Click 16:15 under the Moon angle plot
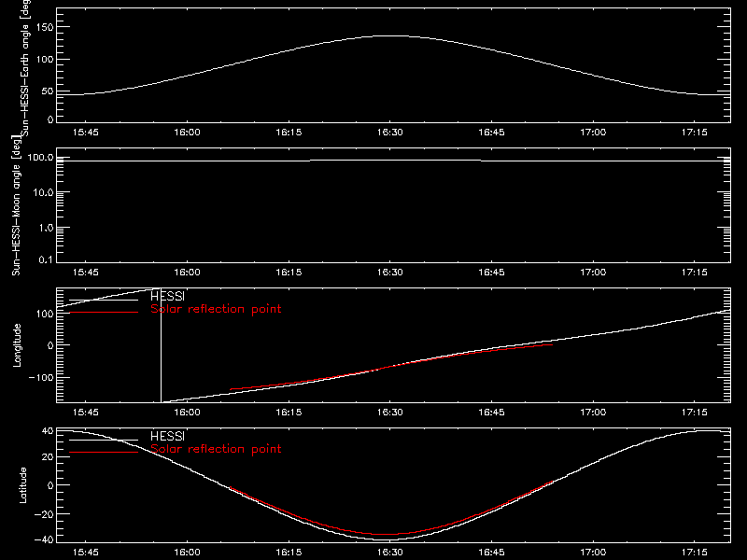Screen dimensions: 747x560 click(289, 273)
